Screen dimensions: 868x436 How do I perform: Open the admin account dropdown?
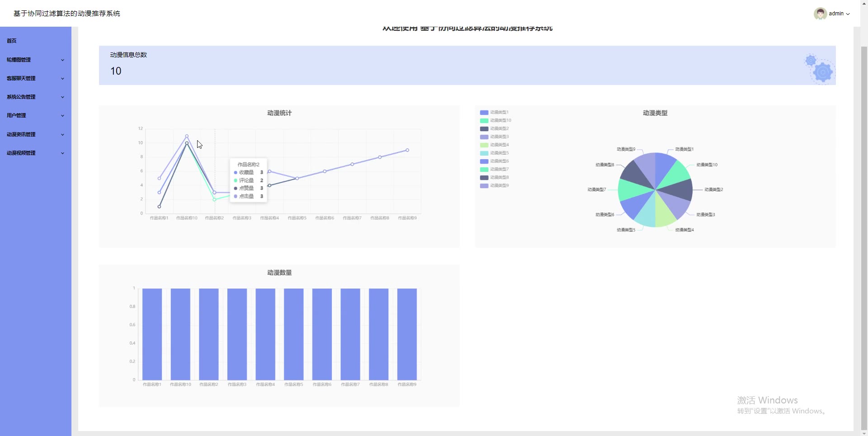[x=839, y=14]
